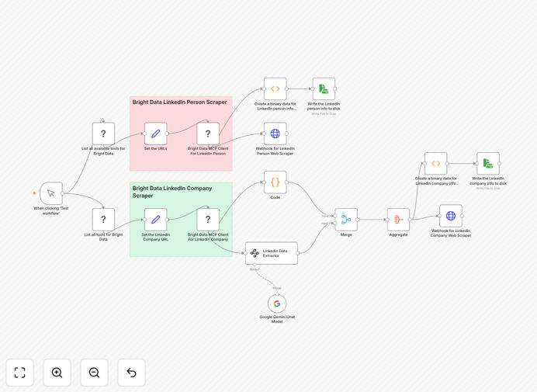Click the trigger node output connector

pyautogui.click(x=63, y=193)
